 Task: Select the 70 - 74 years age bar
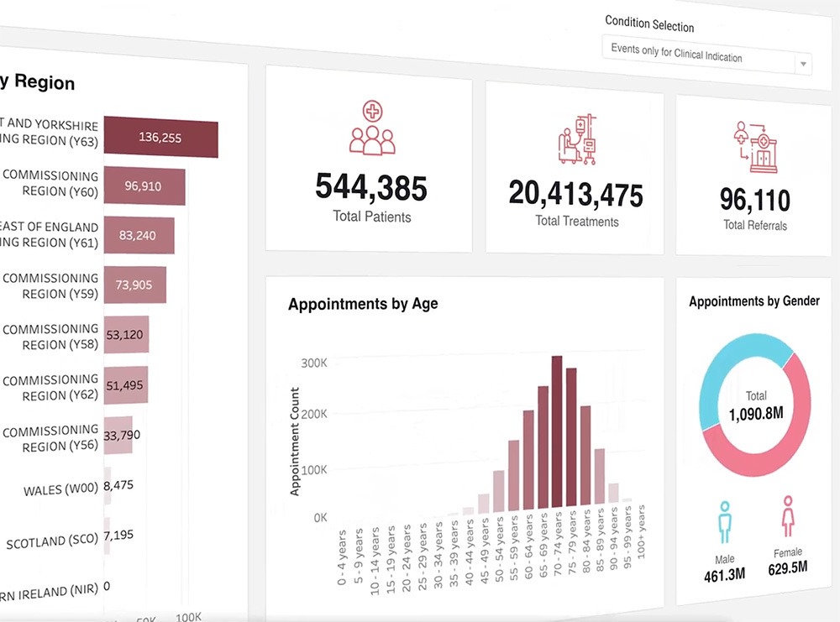(x=556, y=432)
